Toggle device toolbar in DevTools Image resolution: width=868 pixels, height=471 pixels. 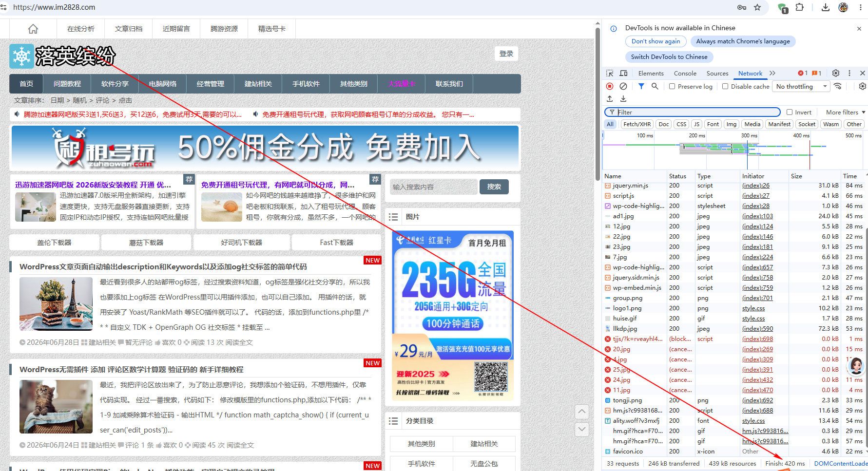(623, 73)
